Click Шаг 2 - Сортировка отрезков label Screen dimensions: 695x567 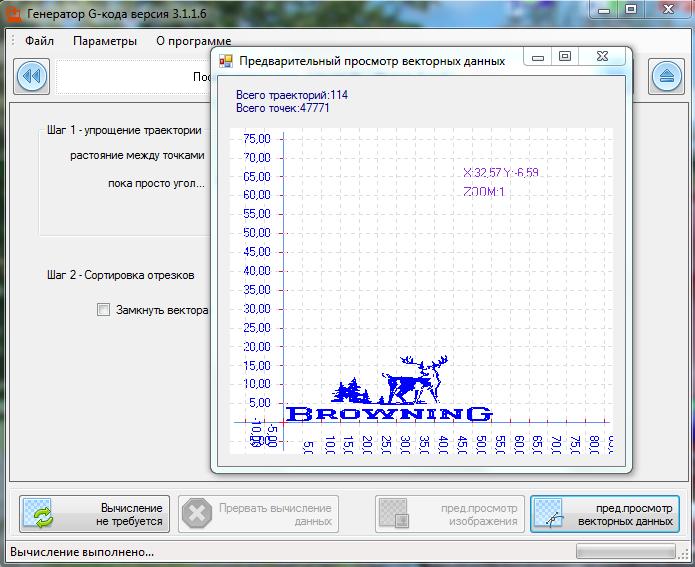click(121, 275)
